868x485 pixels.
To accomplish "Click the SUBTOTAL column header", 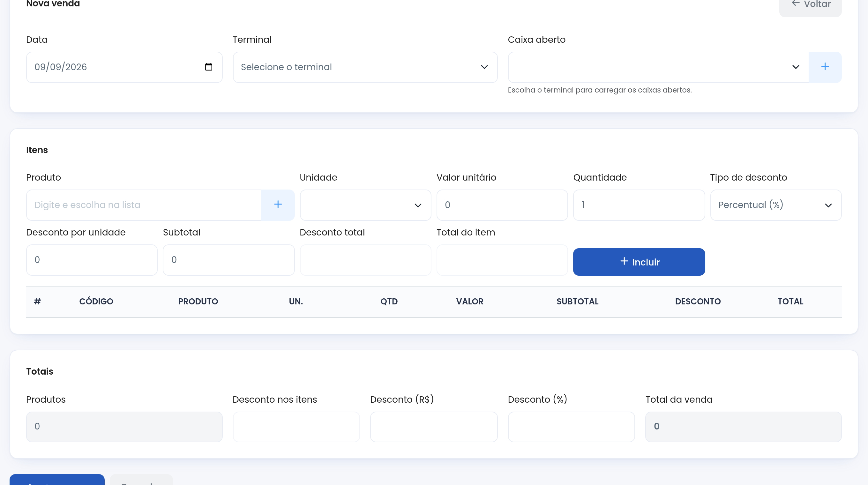I will click(x=577, y=302).
